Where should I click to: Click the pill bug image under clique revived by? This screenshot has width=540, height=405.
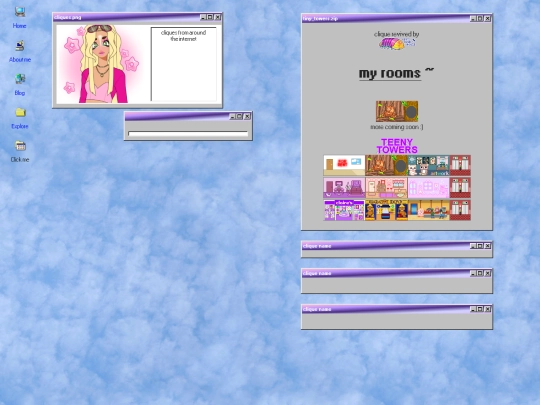[x=397, y=44]
